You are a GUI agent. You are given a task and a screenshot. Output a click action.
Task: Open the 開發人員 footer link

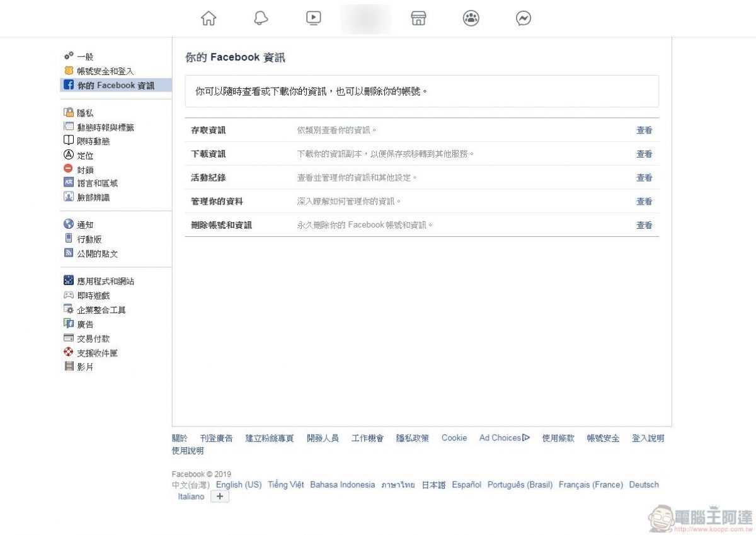coord(323,438)
